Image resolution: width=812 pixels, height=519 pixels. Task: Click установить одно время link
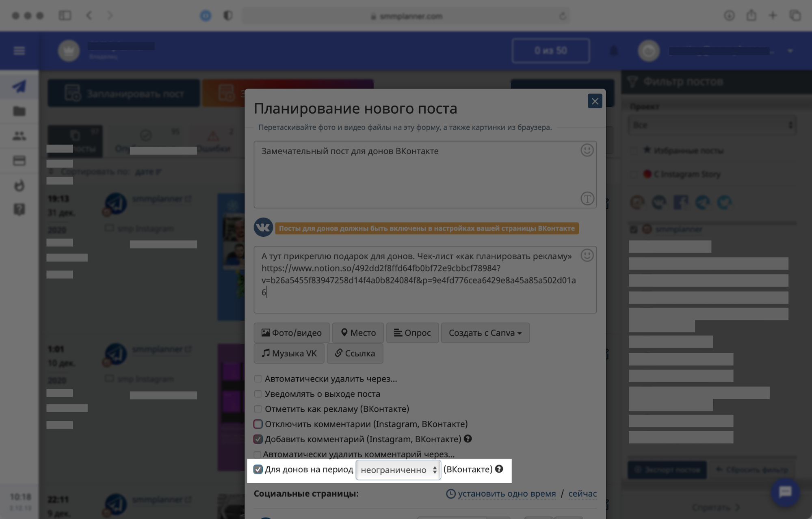(x=507, y=493)
